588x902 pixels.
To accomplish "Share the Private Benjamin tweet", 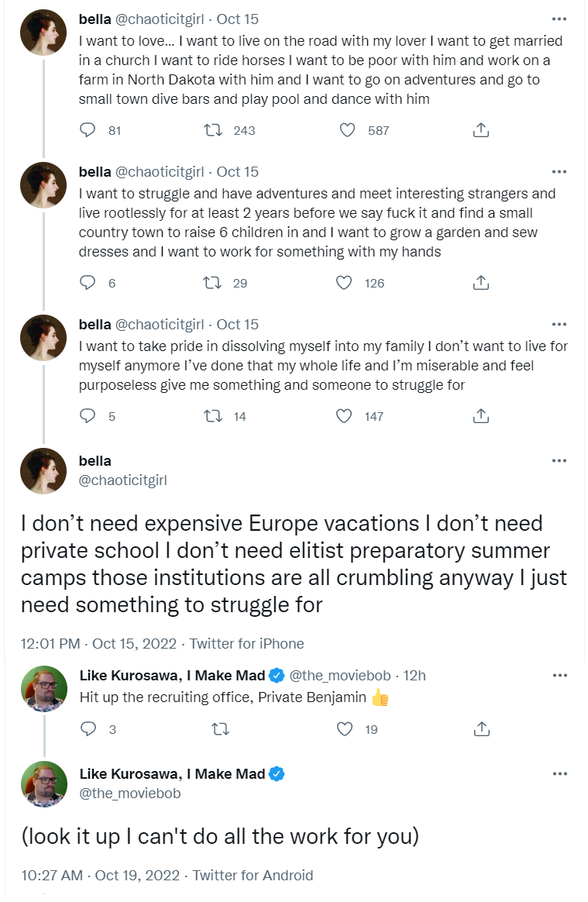I will [481, 728].
